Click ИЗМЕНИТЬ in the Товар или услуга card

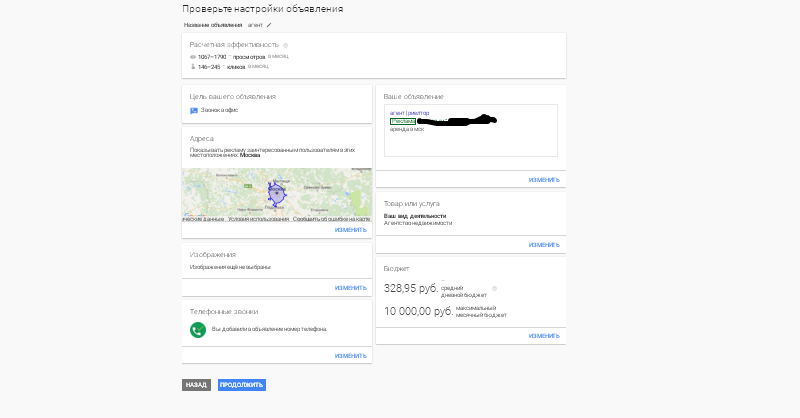(x=544, y=245)
